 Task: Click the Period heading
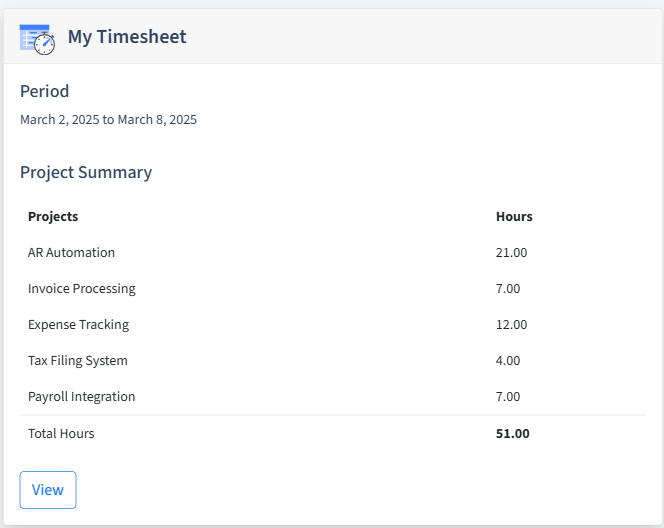tap(44, 91)
